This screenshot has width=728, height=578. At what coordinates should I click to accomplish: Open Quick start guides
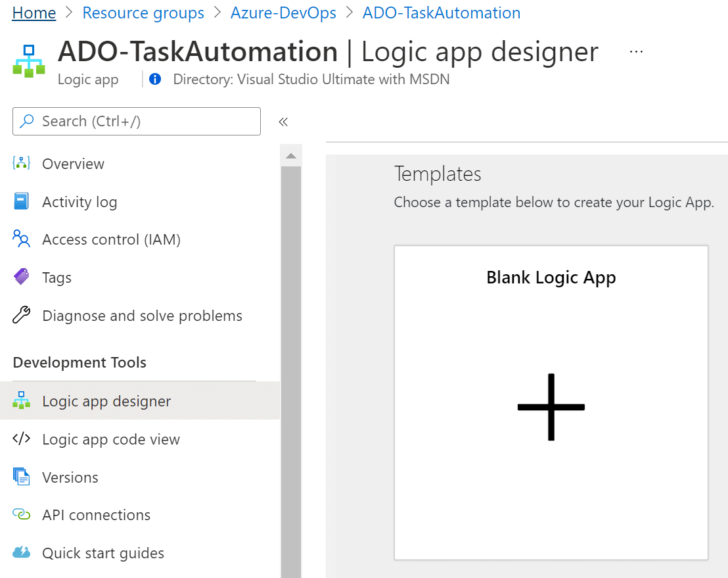click(139, 553)
